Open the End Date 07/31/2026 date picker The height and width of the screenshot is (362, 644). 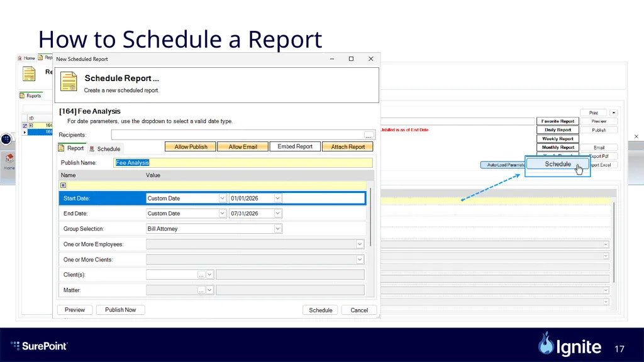tap(277, 214)
